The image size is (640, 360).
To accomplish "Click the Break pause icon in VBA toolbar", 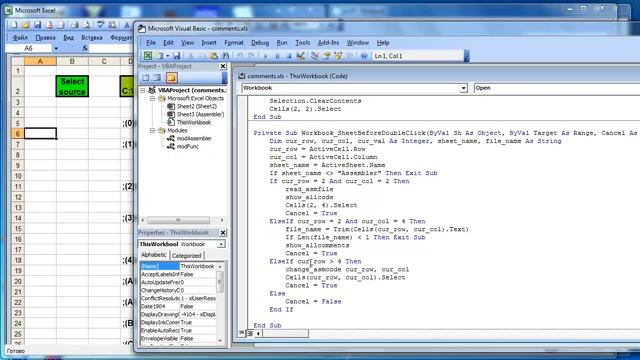I will click(277, 56).
